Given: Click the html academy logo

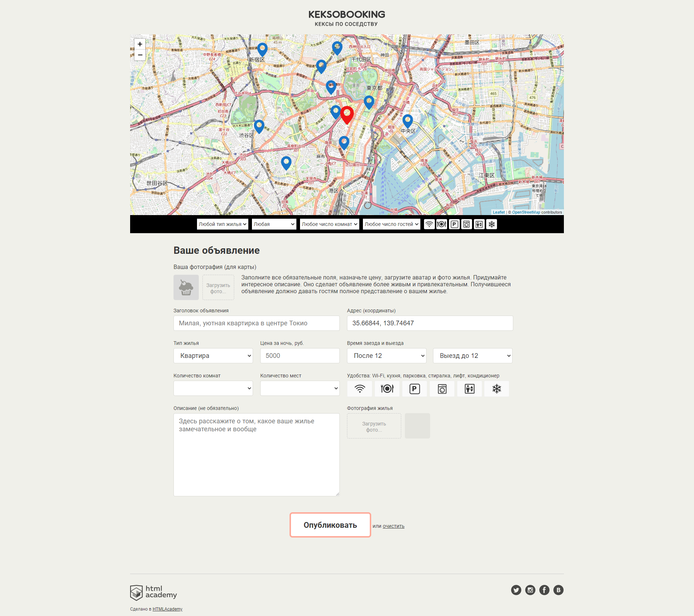Looking at the screenshot, I should 154,593.
